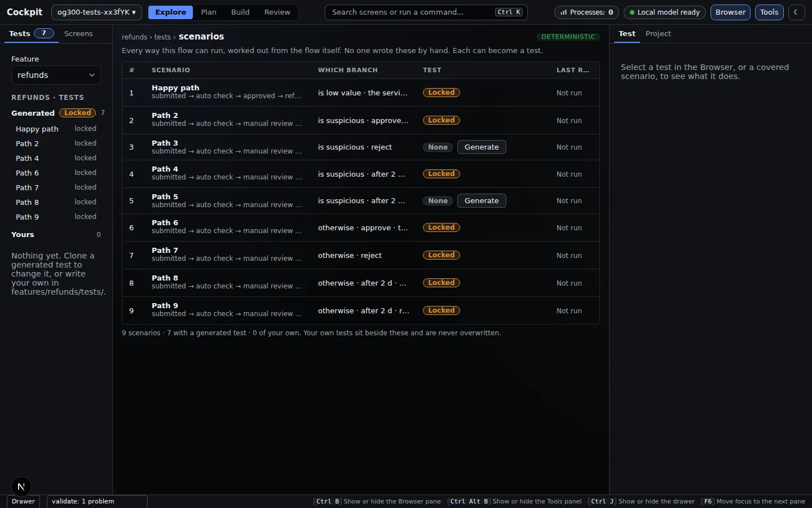Toggle the dark mode moon icon

click(796, 12)
